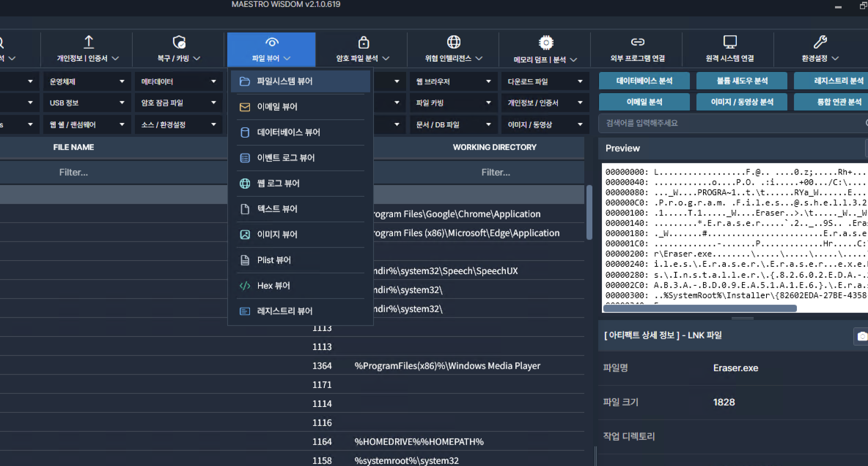Click the shield icon for 복구 / 카빙
Image resolution: width=868 pixels, height=466 pixels.
click(x=179, y=42)
